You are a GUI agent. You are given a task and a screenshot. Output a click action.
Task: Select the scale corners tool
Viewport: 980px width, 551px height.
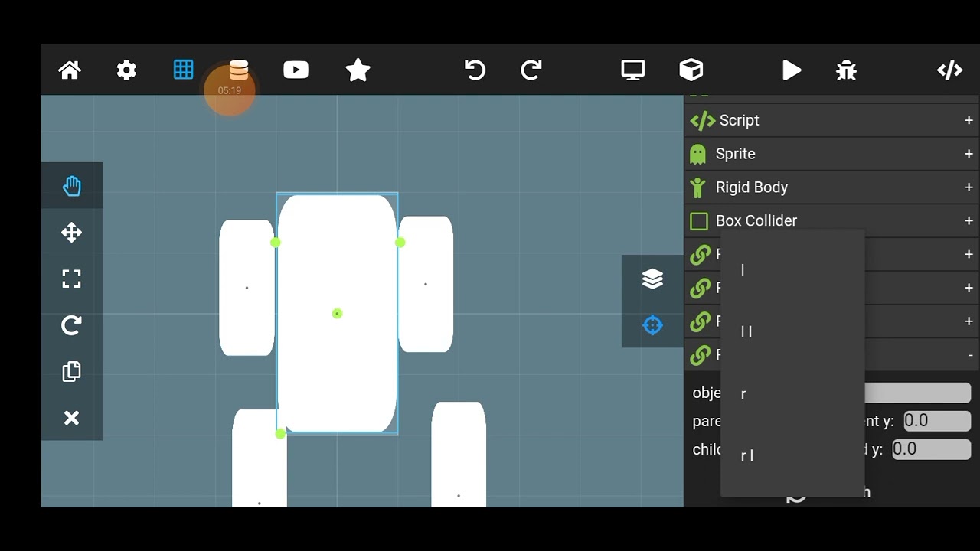click(71, 279)
